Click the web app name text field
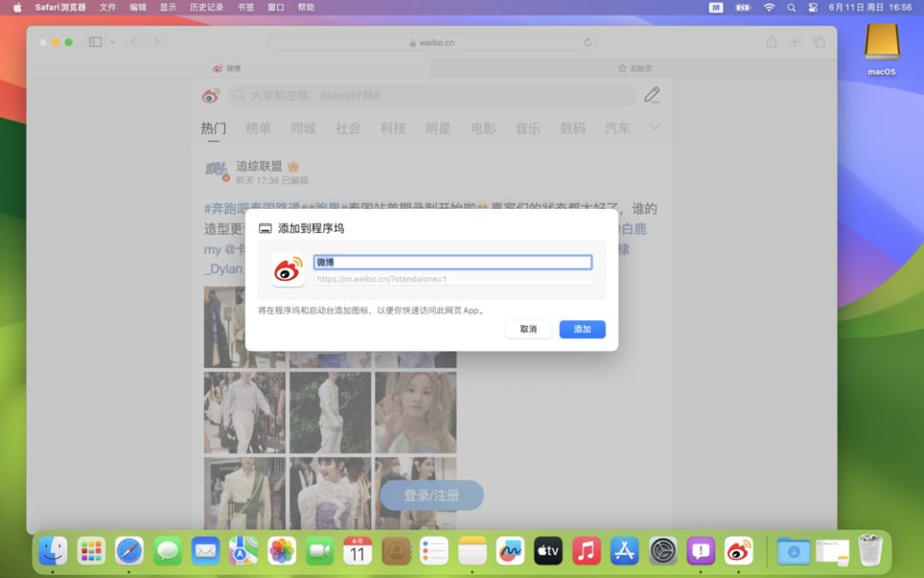924x578 pixels. click(x=453, y=263)
